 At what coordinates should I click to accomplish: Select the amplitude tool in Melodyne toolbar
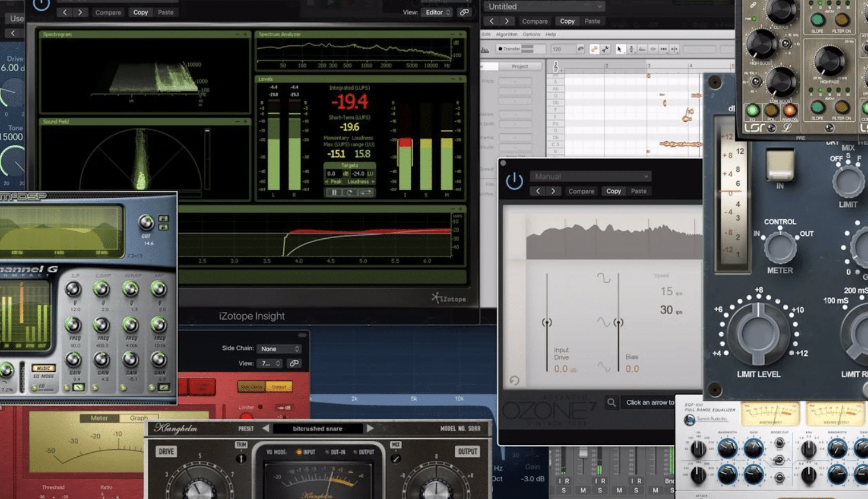tap(652, 49)
